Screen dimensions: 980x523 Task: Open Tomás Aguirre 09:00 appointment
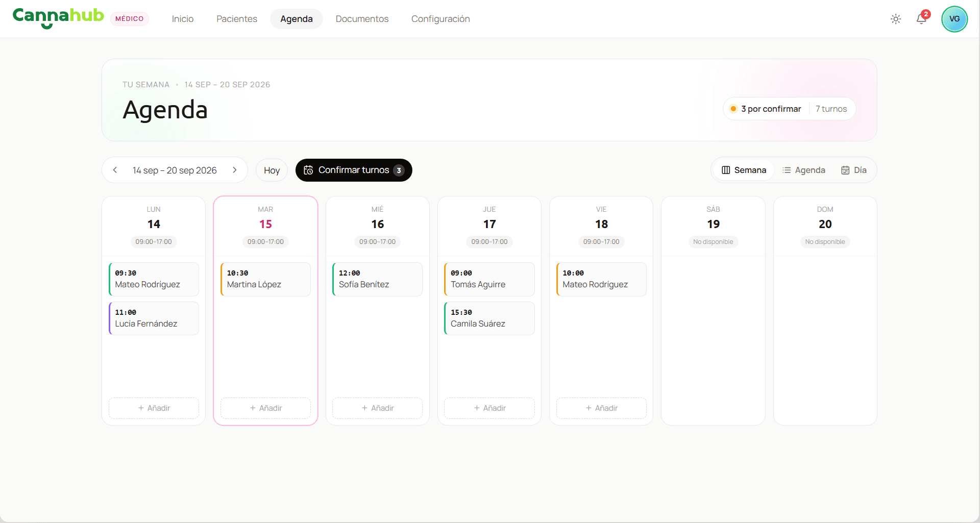tap(489, 279)
